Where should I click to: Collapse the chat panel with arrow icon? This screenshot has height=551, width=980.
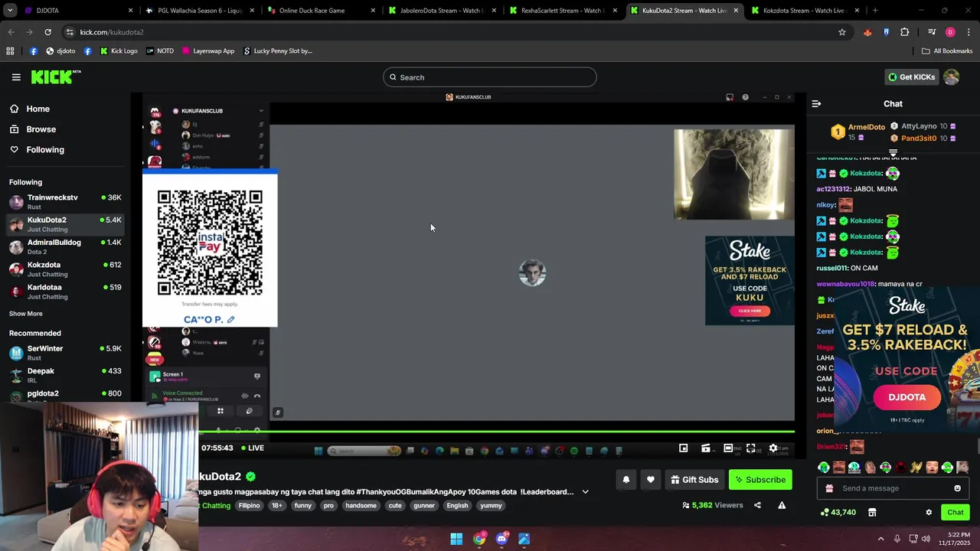click(816, 104)
